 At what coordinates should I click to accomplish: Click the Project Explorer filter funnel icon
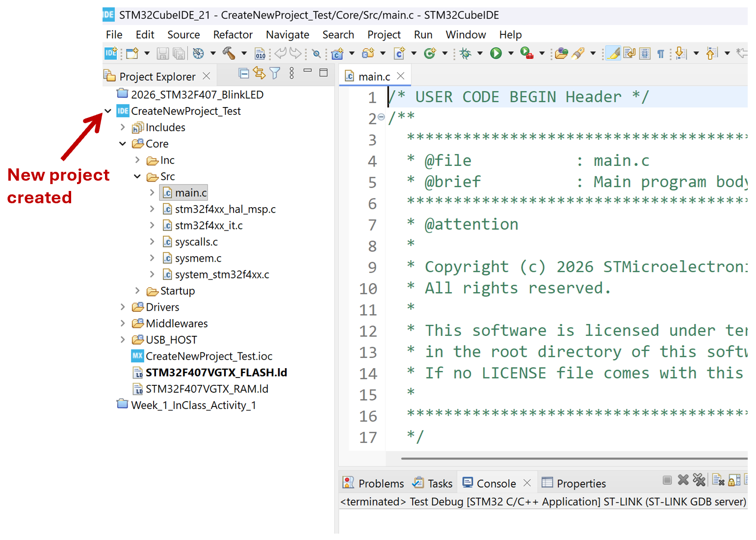click(x=275, y=74)
